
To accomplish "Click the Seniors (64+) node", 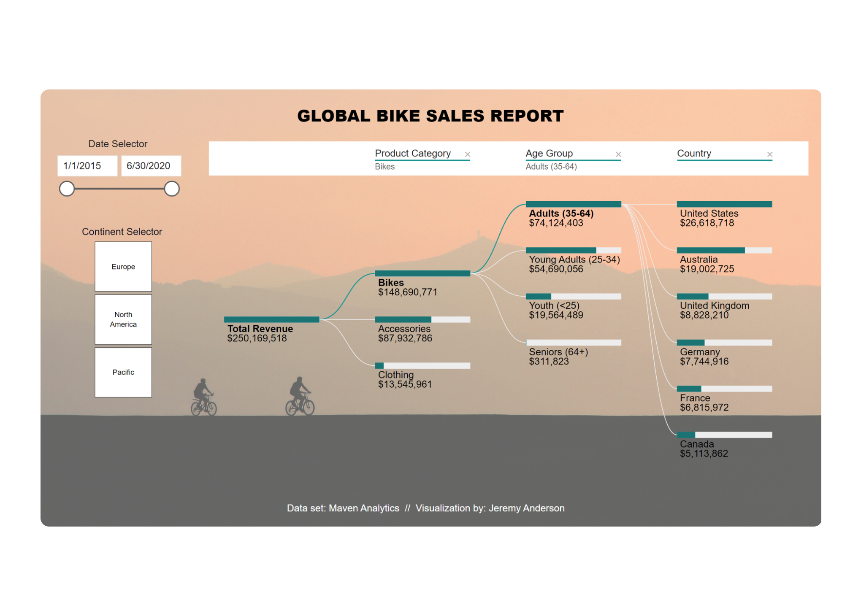I will coord(573,343).
